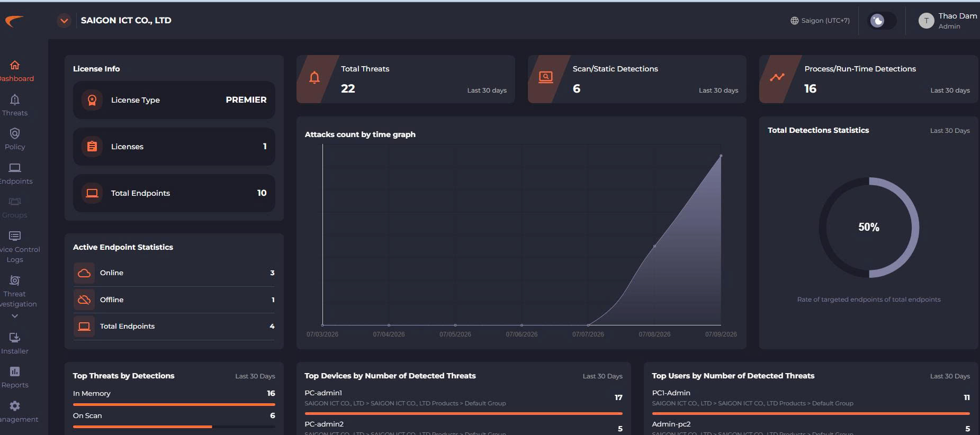Click the PC1-Admin user name
Screen dimensions: 980x435
coord(671,393)
